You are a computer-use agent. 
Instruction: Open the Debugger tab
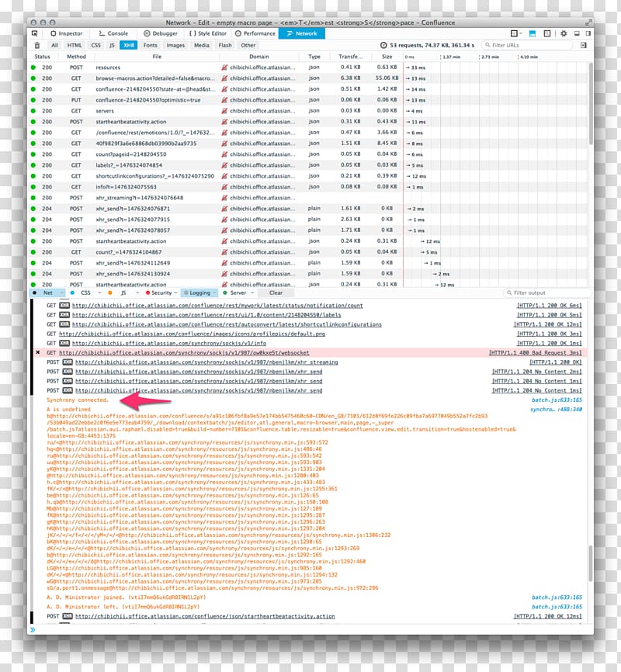point(161,33)
